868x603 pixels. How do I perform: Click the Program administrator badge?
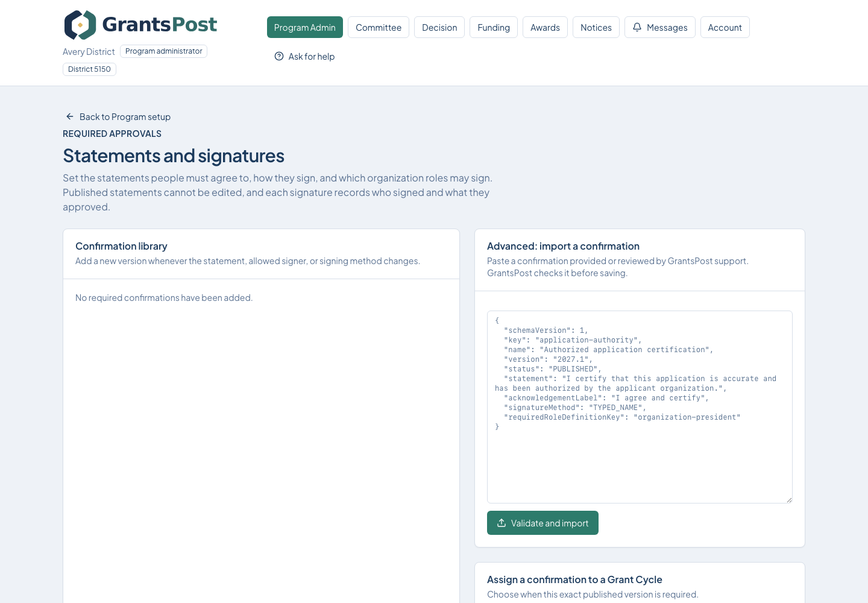(163, 51)
